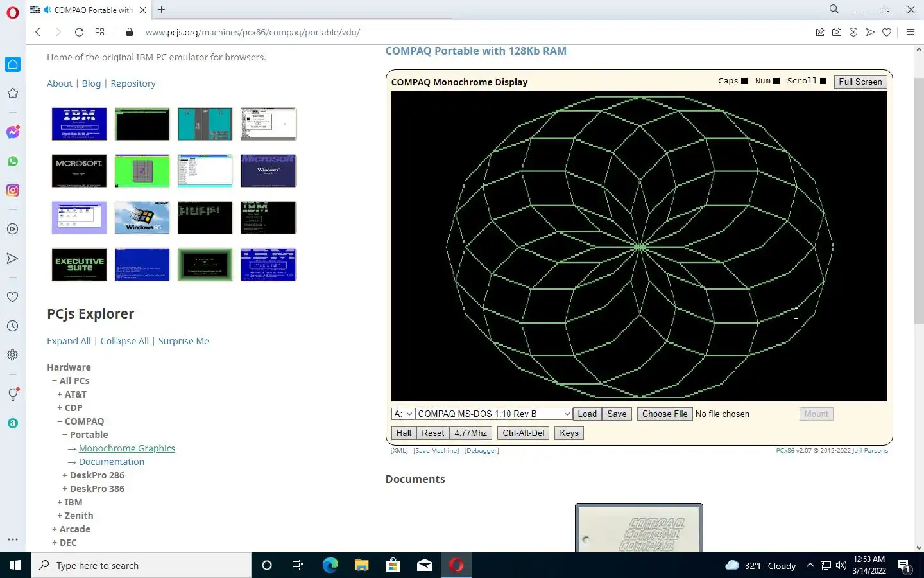This screenshot has width=924, height=578.
Task: Open new tab plus button
Action: 162,10
